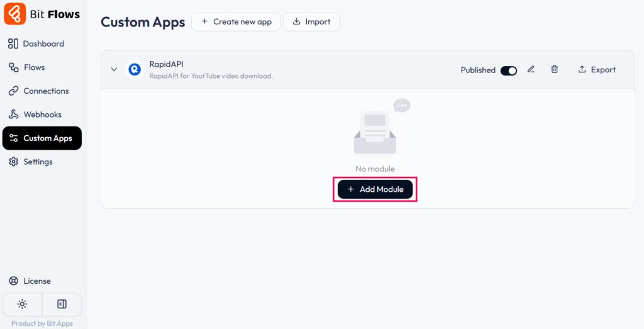Go to Flows in sidebar
The height and width of the screenshot is (329, 644).
(26, 67)
